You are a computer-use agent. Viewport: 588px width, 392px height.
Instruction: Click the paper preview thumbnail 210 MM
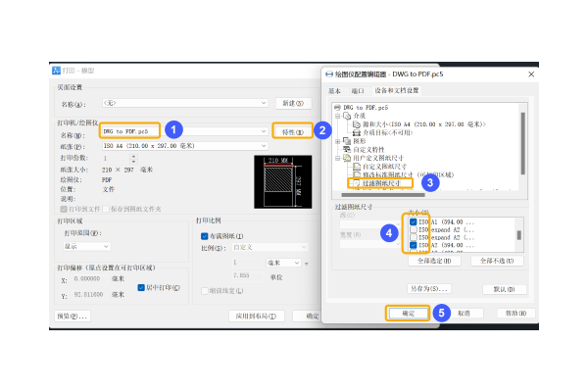(x=283, y=182)
